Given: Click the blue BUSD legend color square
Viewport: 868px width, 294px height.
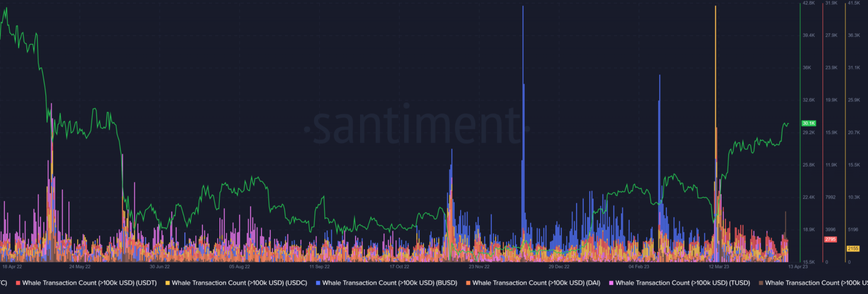Looking at the screenshot, I should (318, 283).
